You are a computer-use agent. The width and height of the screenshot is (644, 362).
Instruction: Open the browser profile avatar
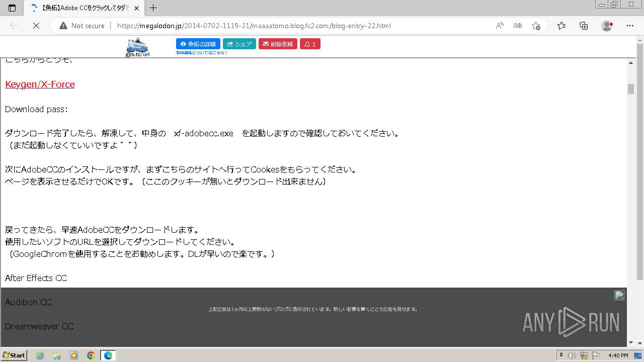click(607, 26)
